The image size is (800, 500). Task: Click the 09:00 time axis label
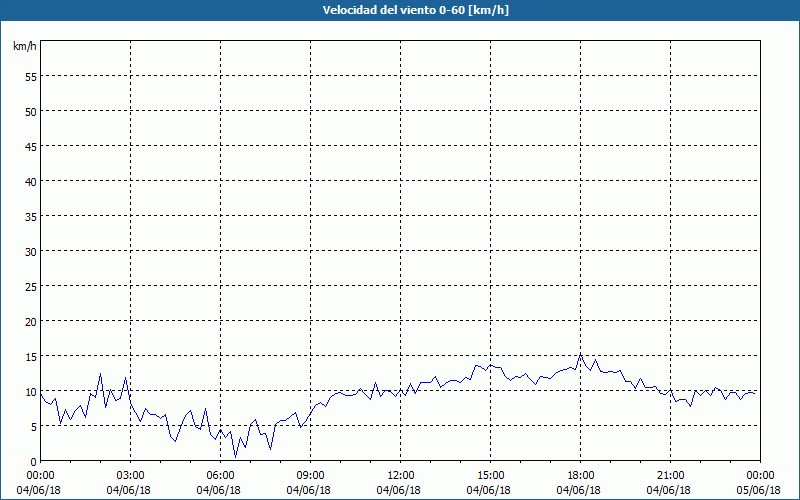pyautogui.click(x=310, y=476)
